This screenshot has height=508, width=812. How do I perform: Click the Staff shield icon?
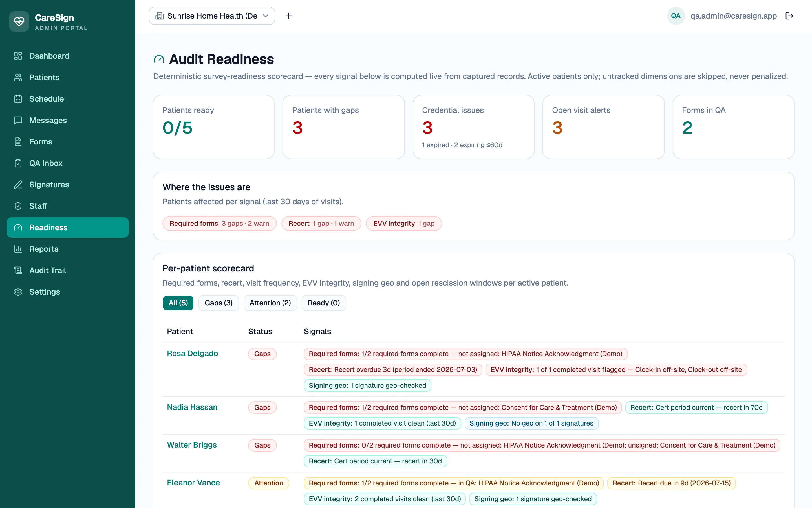tap(18, 206)
